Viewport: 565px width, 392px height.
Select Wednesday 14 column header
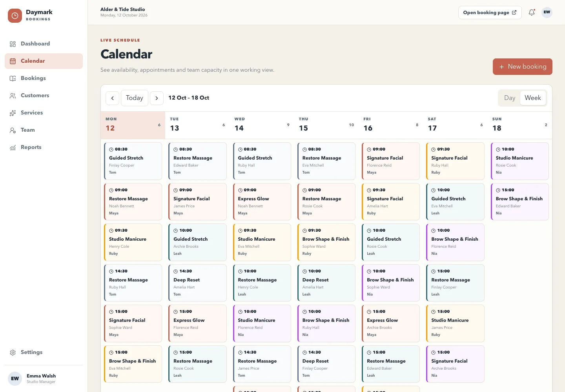point(262,125)
